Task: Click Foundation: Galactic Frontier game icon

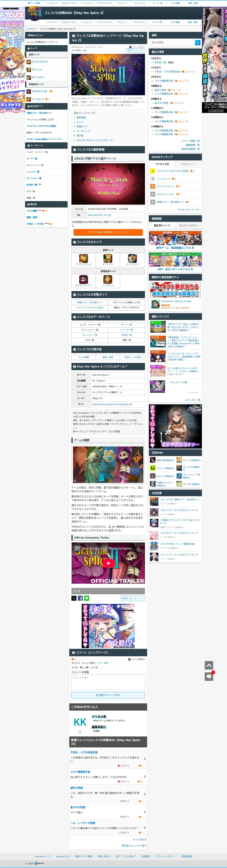Action: click(155, 304)
